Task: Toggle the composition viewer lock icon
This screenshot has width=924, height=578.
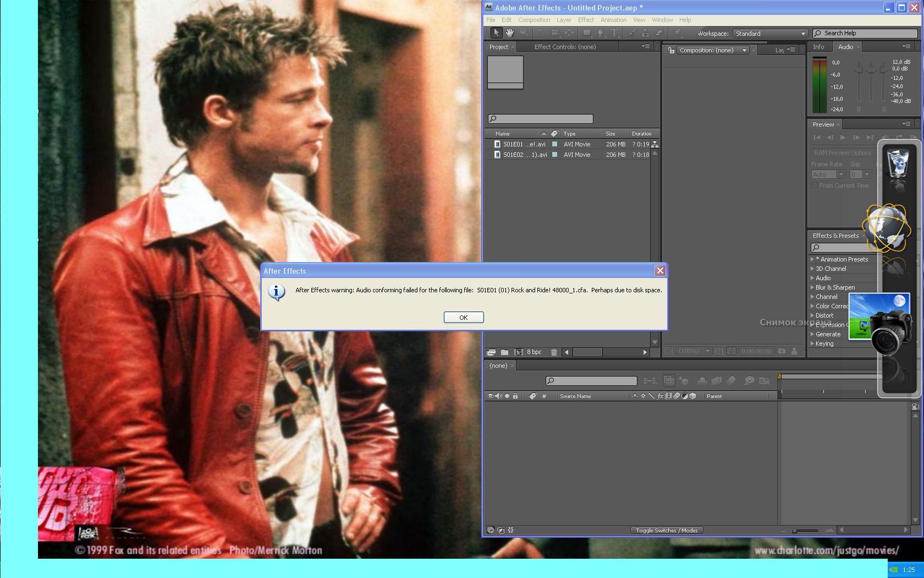Action: coord(671,50)
